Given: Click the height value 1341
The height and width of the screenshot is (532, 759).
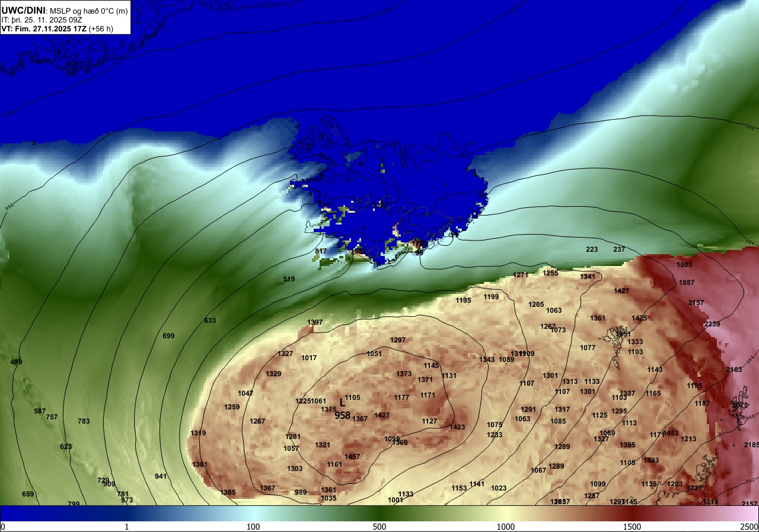Looking at the screenshot, I should (x=588, y=277).
